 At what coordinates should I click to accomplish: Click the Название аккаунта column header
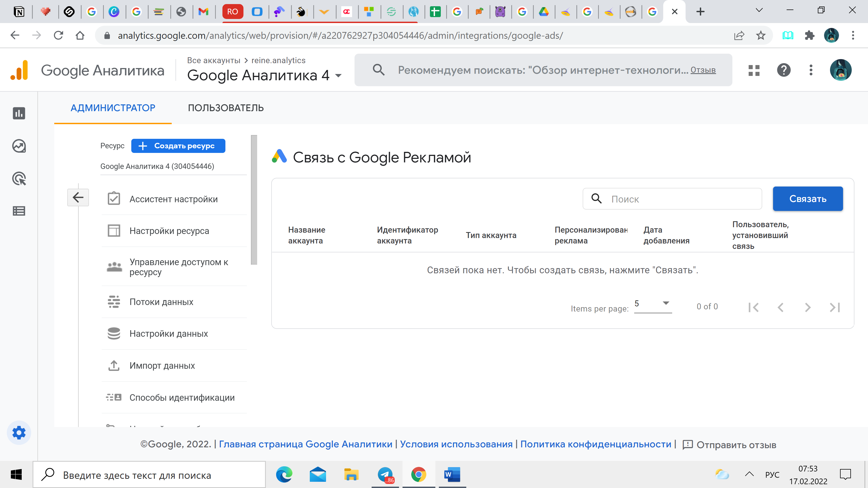[307, 235]
